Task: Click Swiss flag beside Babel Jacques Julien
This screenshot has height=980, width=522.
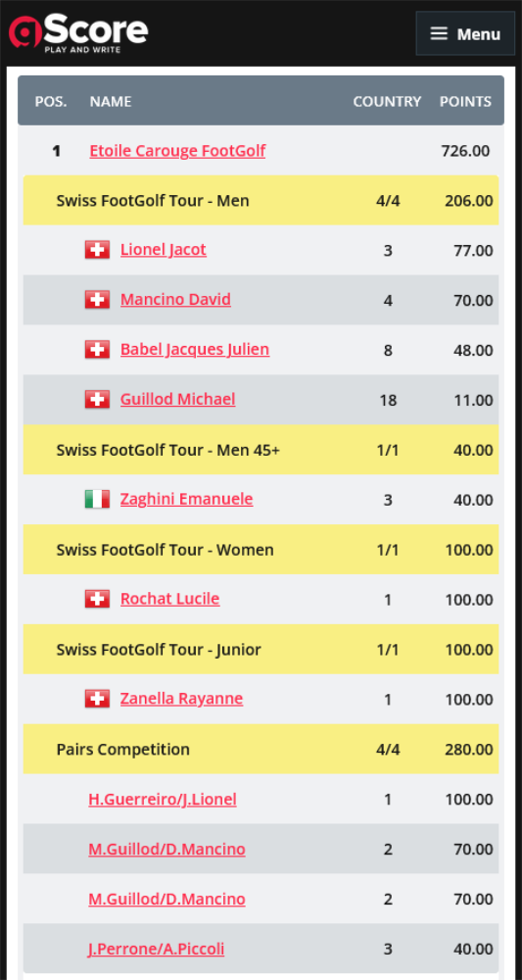Action: (97, 350)
